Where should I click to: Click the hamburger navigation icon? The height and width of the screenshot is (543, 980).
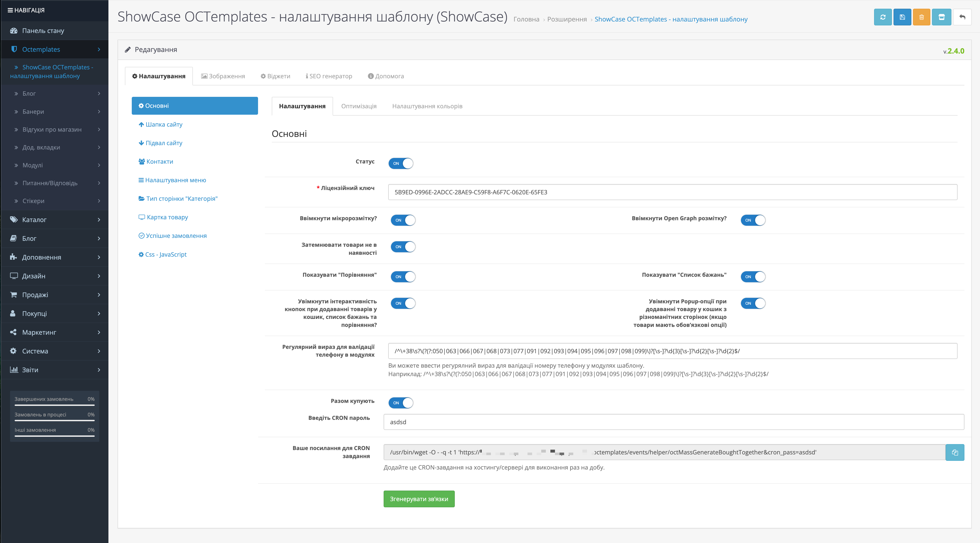(10, 10)
